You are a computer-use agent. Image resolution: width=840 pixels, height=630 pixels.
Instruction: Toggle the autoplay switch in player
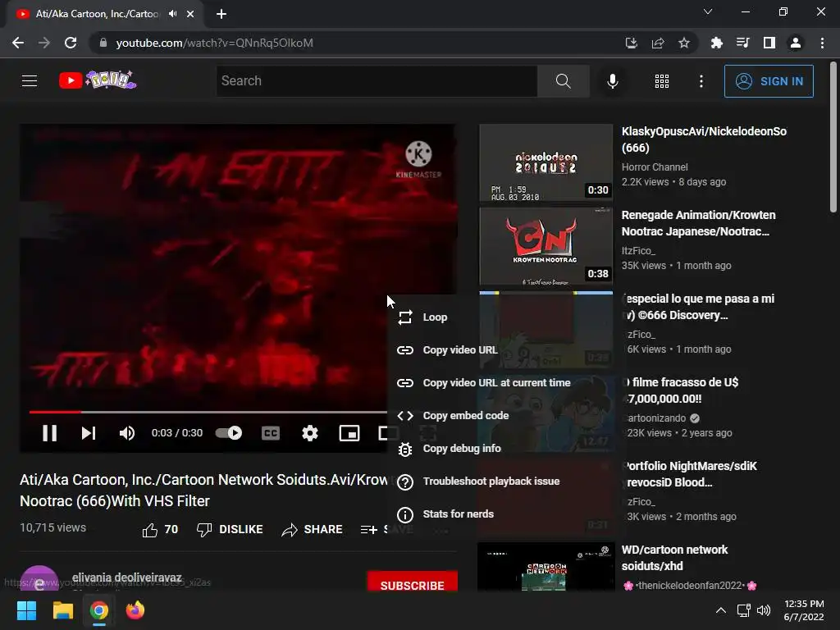click(x=229, y=433)
